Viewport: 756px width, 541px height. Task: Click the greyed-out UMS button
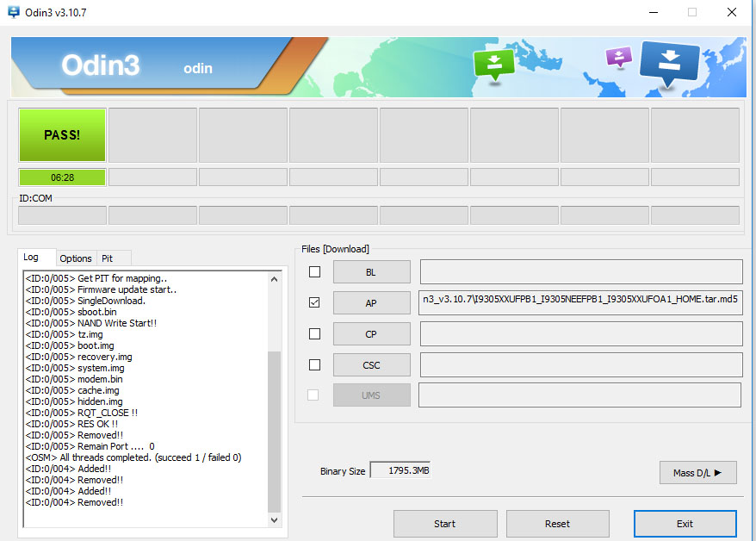click(x=372, y=395)
